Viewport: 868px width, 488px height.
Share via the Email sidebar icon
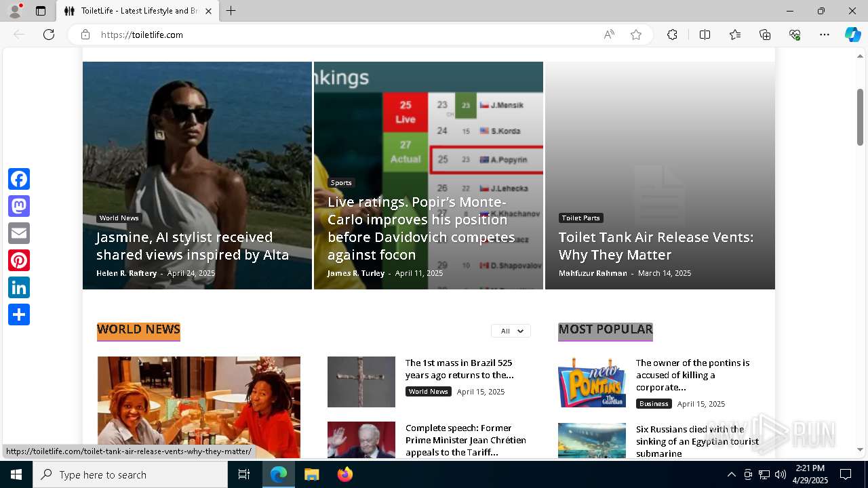click(19, 233)
